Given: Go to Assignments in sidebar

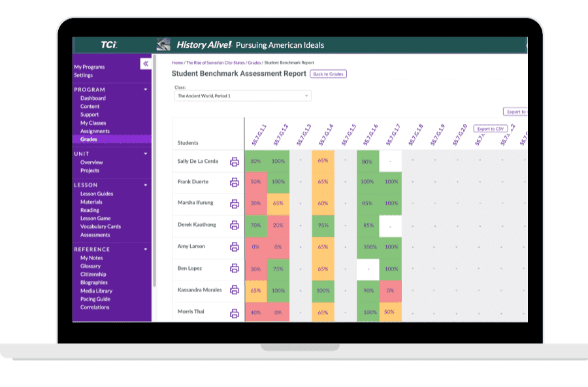Looking at the screenshot, I should point(95,131).
